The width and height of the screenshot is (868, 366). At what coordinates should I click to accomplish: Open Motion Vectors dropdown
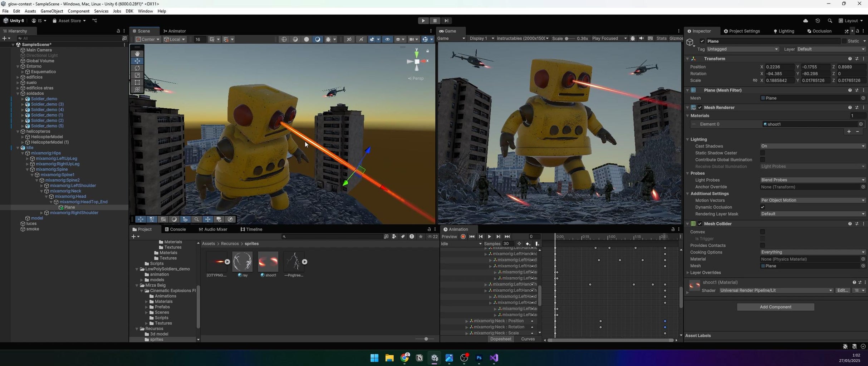coord(813,201)
